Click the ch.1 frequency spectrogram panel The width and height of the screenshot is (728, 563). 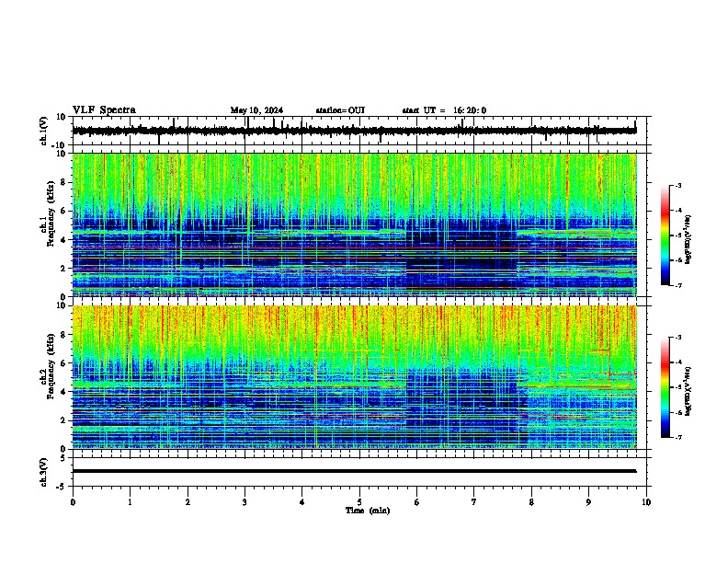click(x=354, y=224)
